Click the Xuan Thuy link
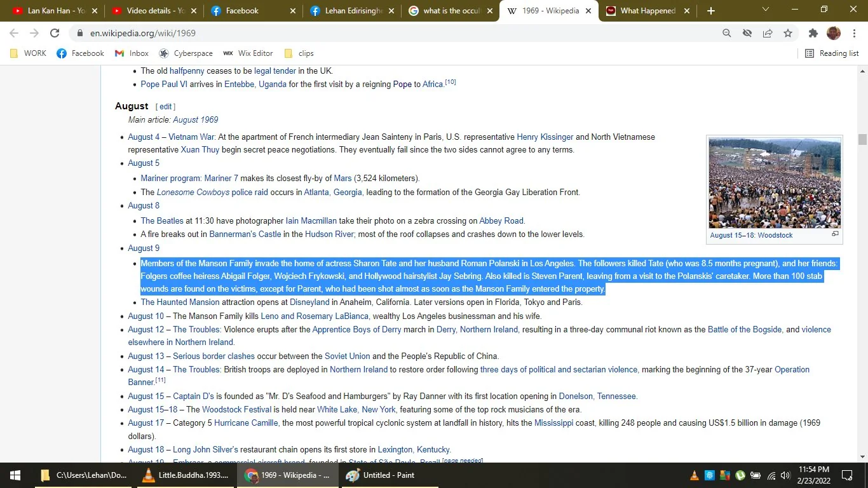Viewport: 868px width, 488px height. (200, 150)
